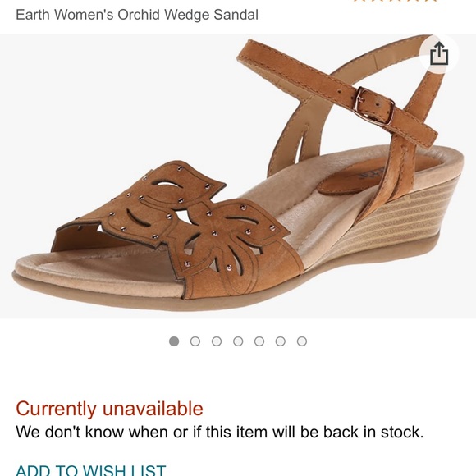
Task: Tap the star rating at top right
Action: point(396,1)
